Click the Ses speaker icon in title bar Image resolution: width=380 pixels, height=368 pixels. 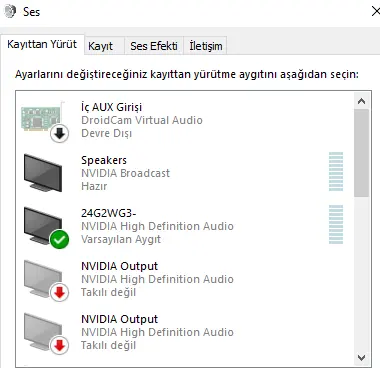(x=10, y=11)
